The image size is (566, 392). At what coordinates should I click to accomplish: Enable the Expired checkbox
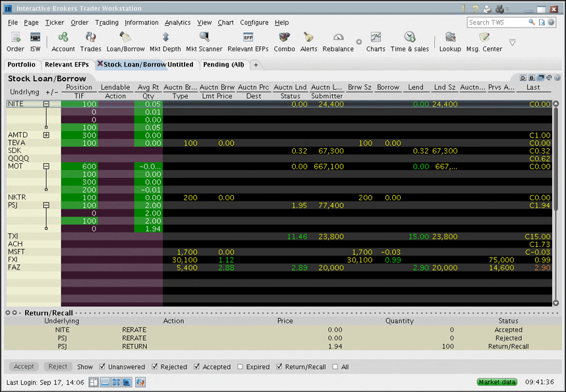pos(240,366)
